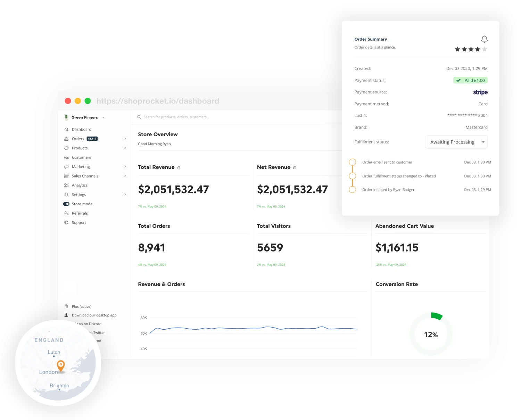Click the Brighton label on the map

pos(59,386)
